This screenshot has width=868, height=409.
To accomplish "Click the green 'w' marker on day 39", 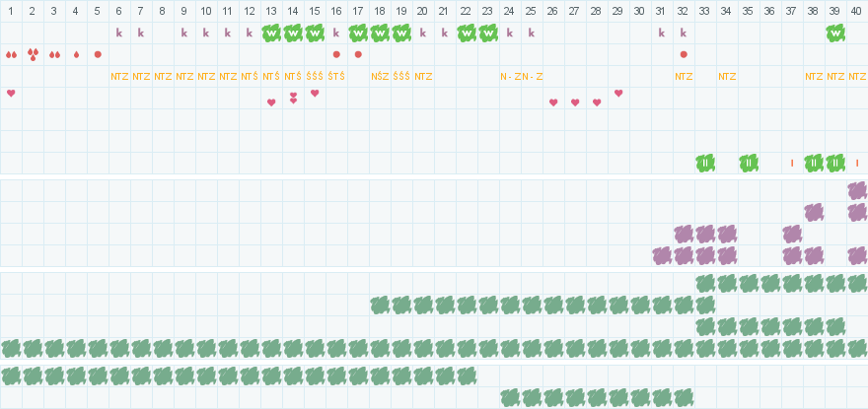I will pyautogui.click(x=835, y=33).
